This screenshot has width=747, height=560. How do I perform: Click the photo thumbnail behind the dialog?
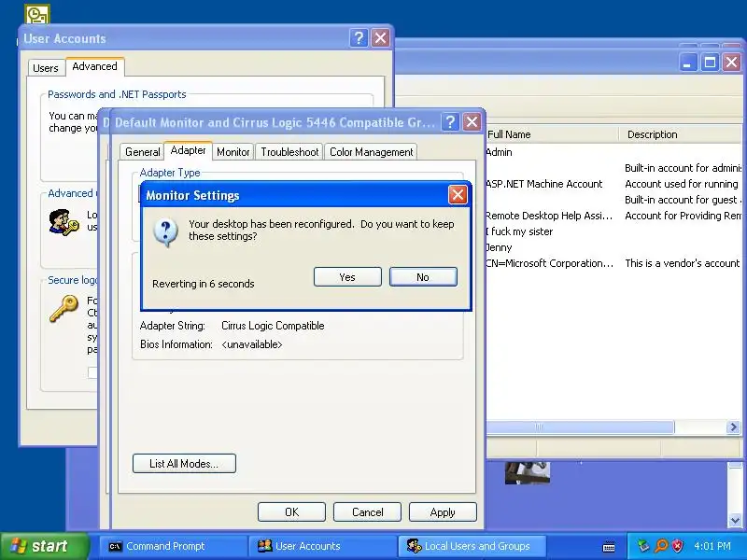coord(528,472)
